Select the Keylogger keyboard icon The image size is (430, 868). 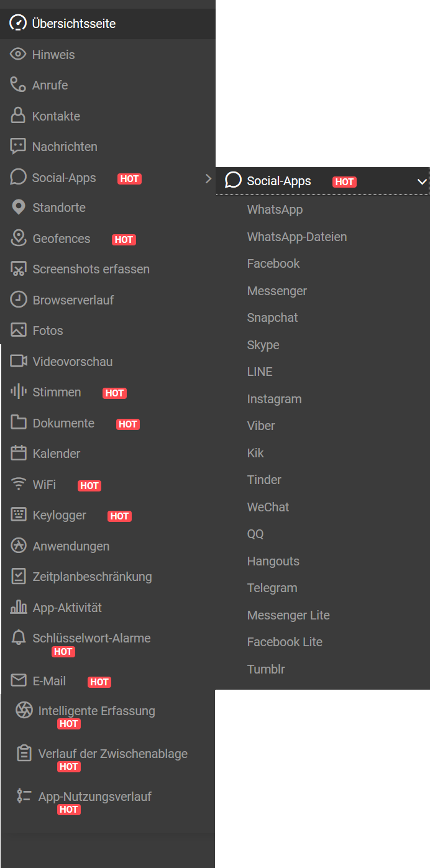click(x=18, y=515)
